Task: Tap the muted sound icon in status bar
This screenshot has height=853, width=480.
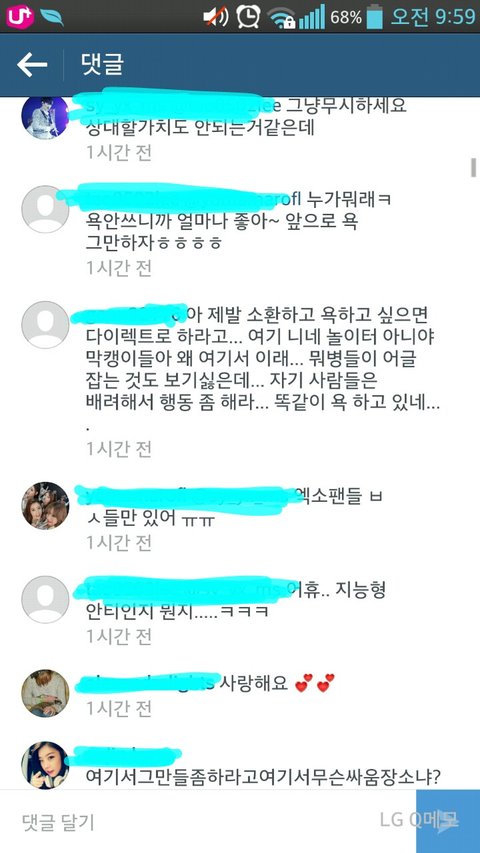Action: 216,17
